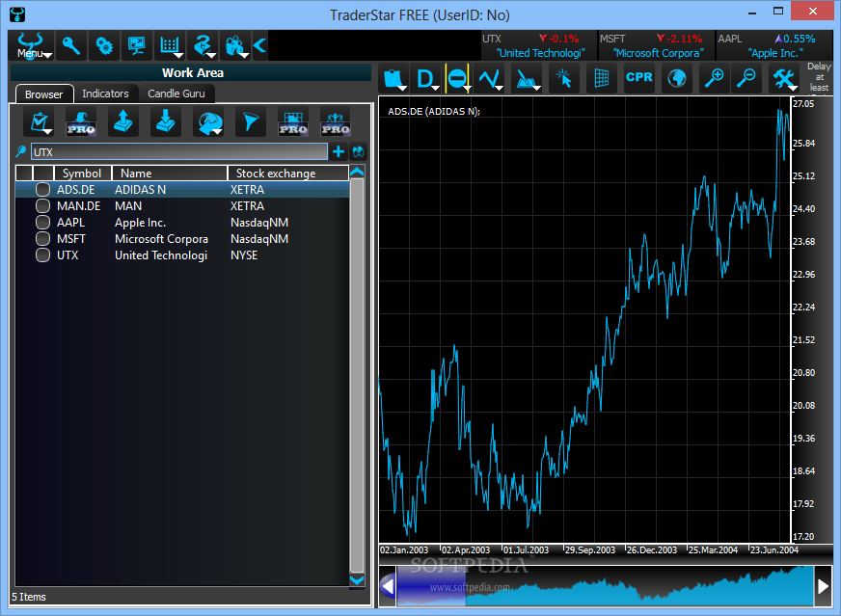
Task: Sort list by Name column header
Action: coord(170,174)
